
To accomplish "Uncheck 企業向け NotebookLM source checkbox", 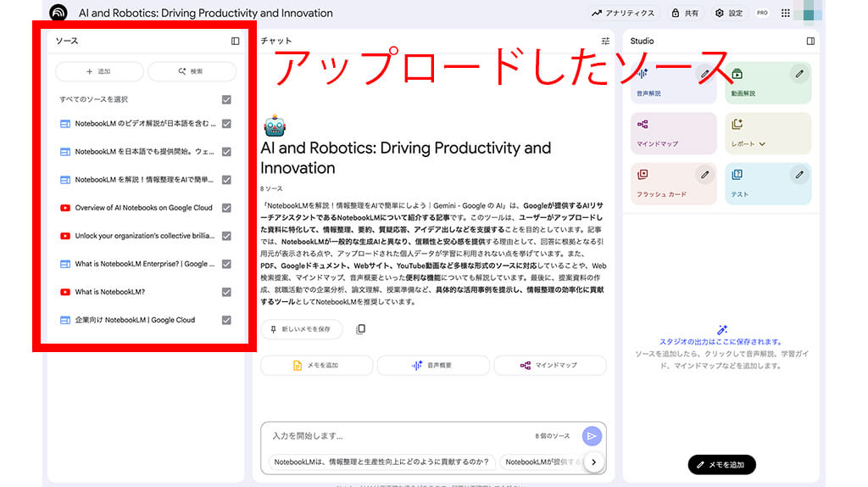I will pos(226,320).
